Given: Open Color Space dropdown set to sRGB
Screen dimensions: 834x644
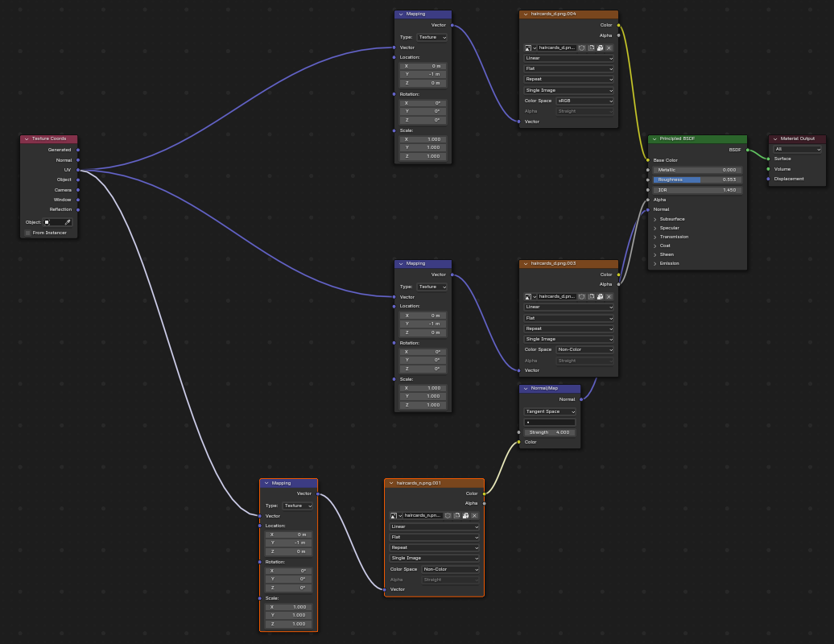Looking at the screenshot, I should [585, 101].
